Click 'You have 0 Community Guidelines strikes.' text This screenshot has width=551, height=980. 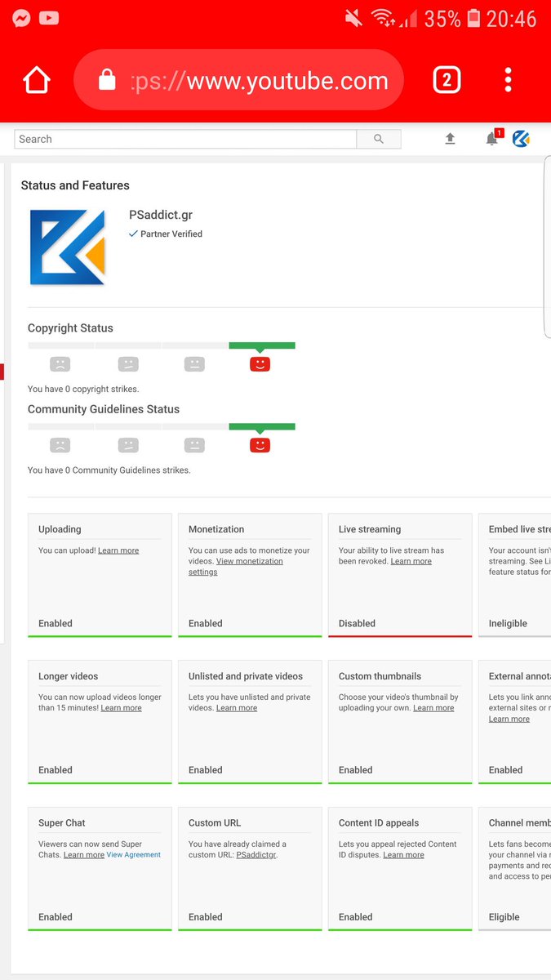point(109,470)
